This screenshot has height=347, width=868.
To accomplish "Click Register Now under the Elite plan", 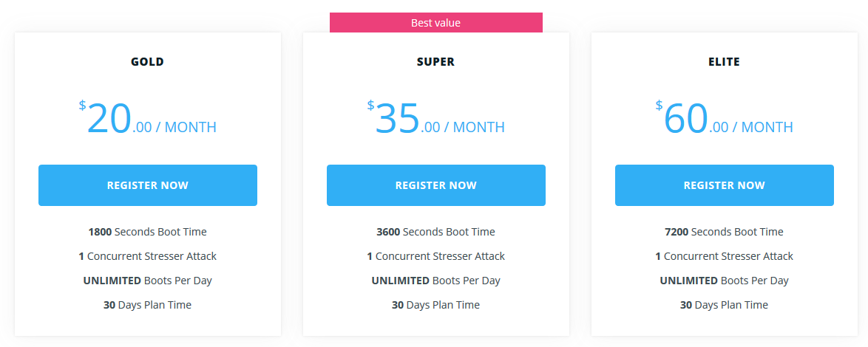I will pyautogui.click(x=724, y=185).
